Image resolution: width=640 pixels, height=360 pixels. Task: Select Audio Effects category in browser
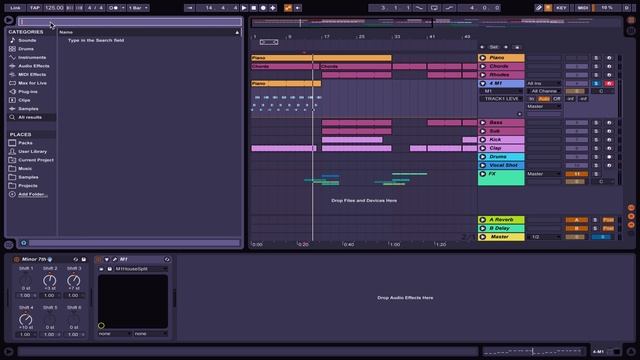(33, 66)
